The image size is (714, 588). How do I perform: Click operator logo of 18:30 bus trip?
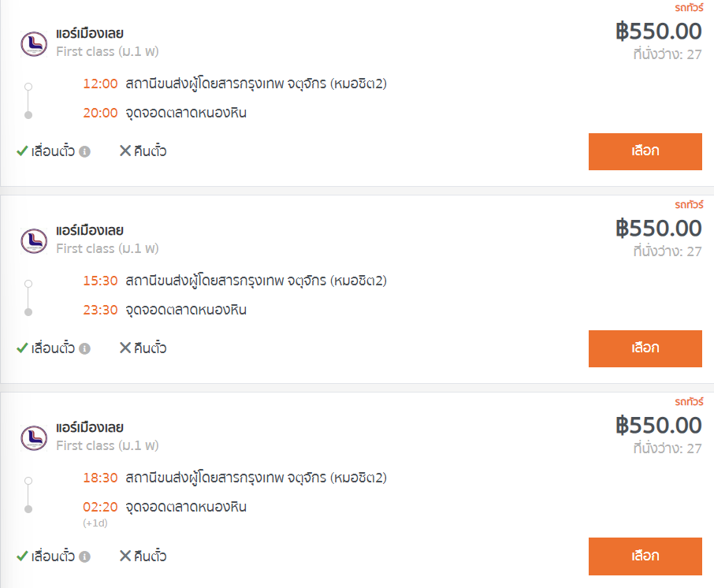click(34, 437)
